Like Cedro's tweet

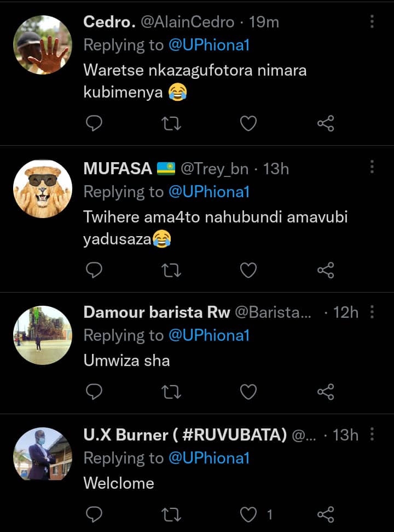[248, 124]
